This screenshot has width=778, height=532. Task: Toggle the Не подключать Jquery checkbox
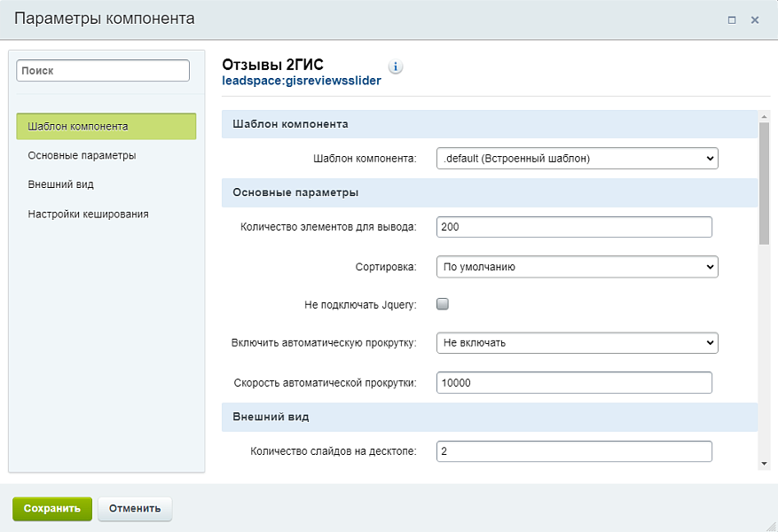click(x=444, y=304)
